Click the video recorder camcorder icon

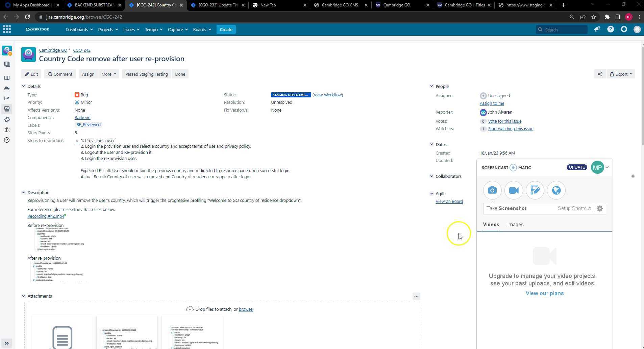514,190
